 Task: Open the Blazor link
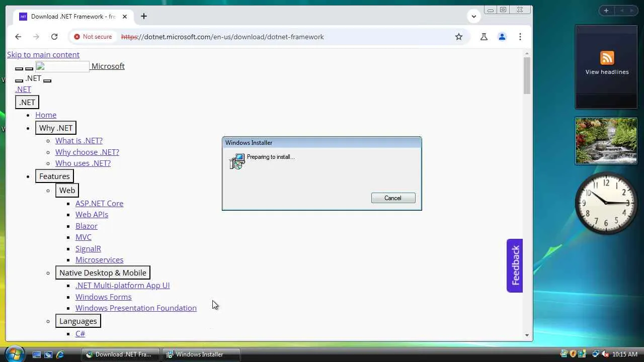click(x=87, y=226)
